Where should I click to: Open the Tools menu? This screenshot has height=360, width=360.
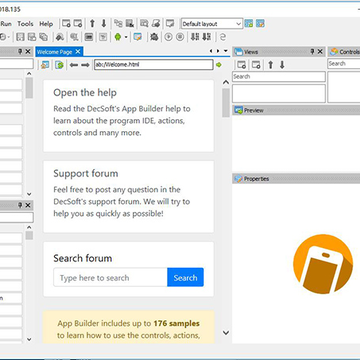tap(25, 24)
